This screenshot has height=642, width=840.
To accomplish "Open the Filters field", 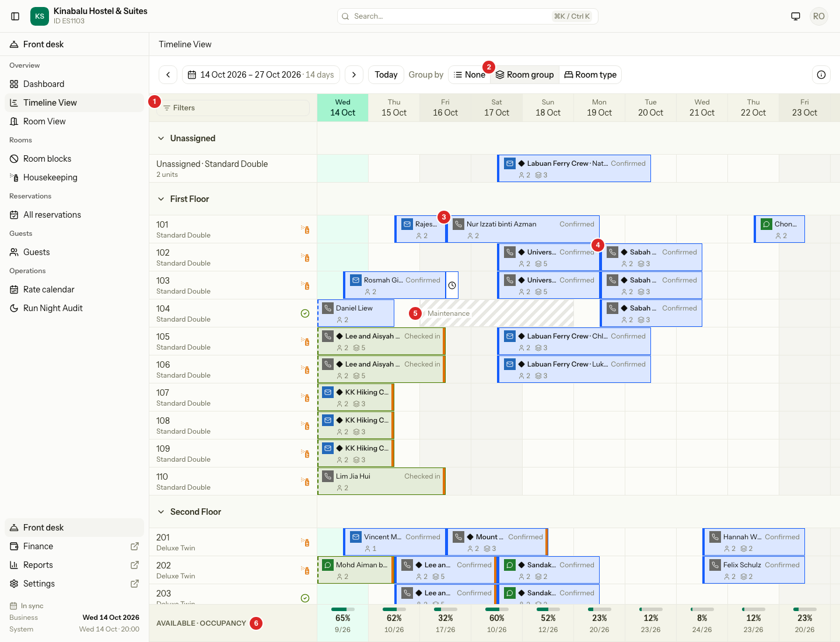I will pos(233,108).
